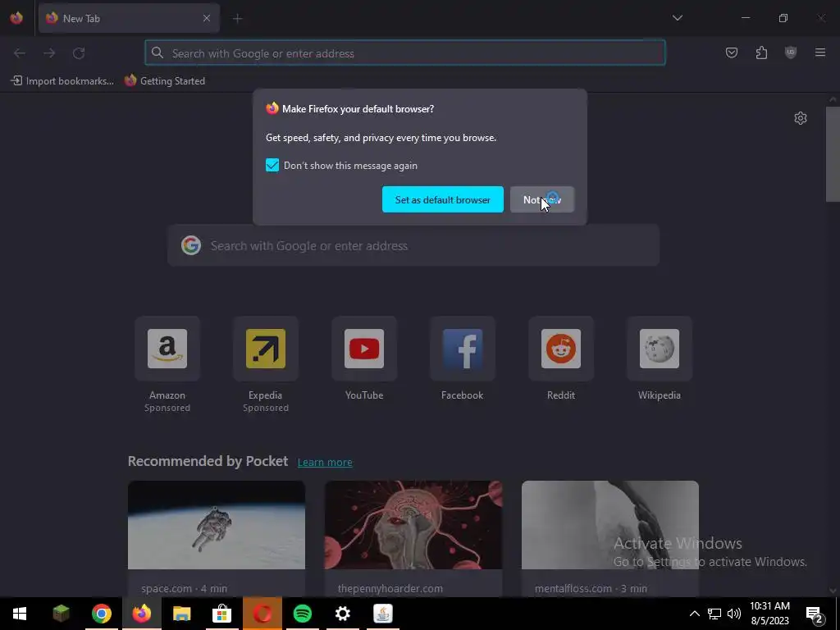Open the Getting Started bookmark
This screenshot has width=840, height=630.
[164, 81]
